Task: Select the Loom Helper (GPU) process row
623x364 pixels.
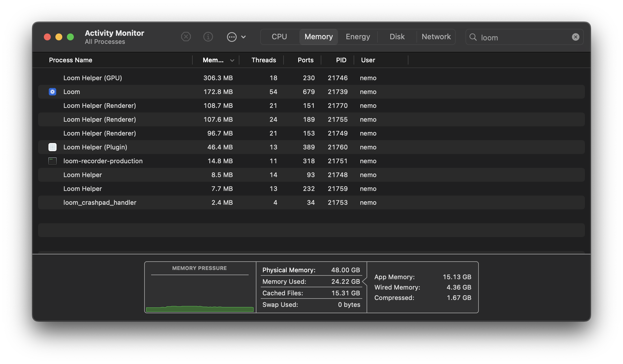Action: [x=93, y=78]
